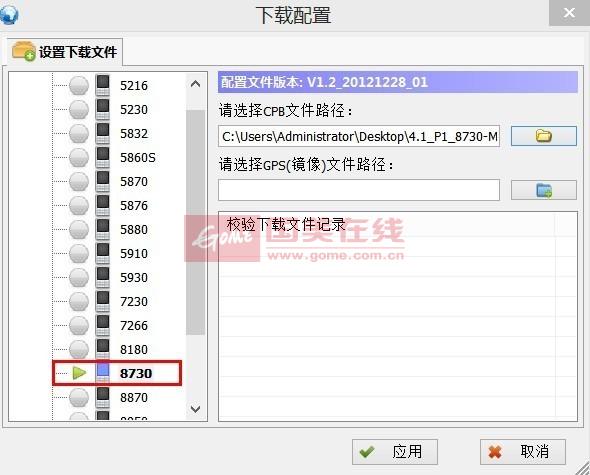Click the phone icon beside 7266
Screen dimensions: 590x475
coord(102,325)
